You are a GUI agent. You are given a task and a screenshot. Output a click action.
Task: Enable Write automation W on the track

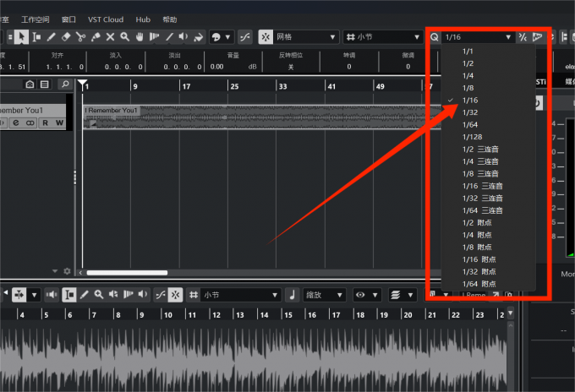pyautogui.click(x=59, y=122)
